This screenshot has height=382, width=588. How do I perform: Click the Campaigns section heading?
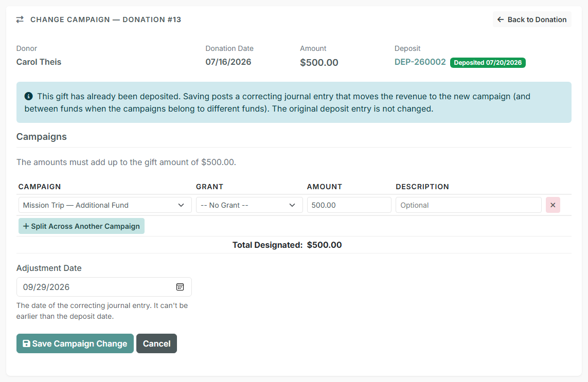tap(41, 137)
